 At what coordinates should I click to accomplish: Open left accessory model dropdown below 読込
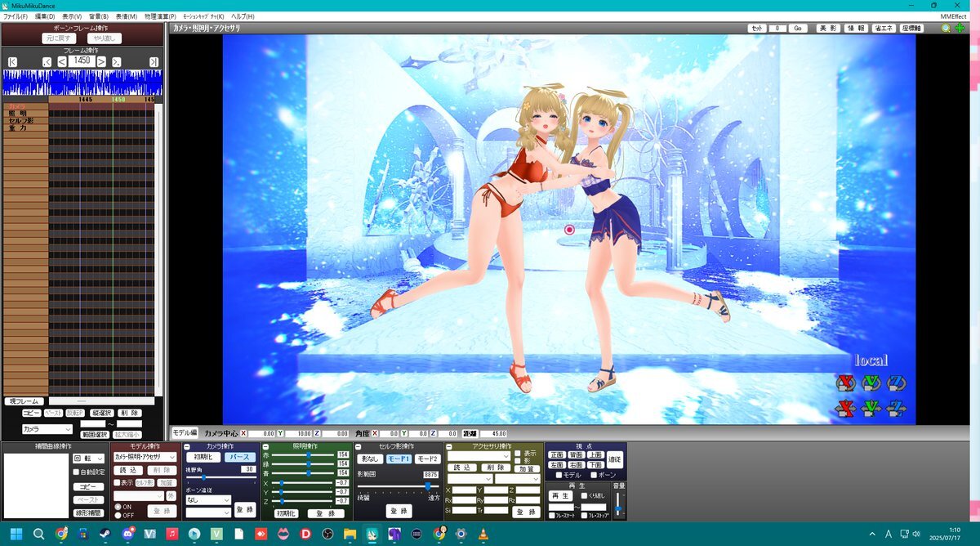(x=470, y=479)
